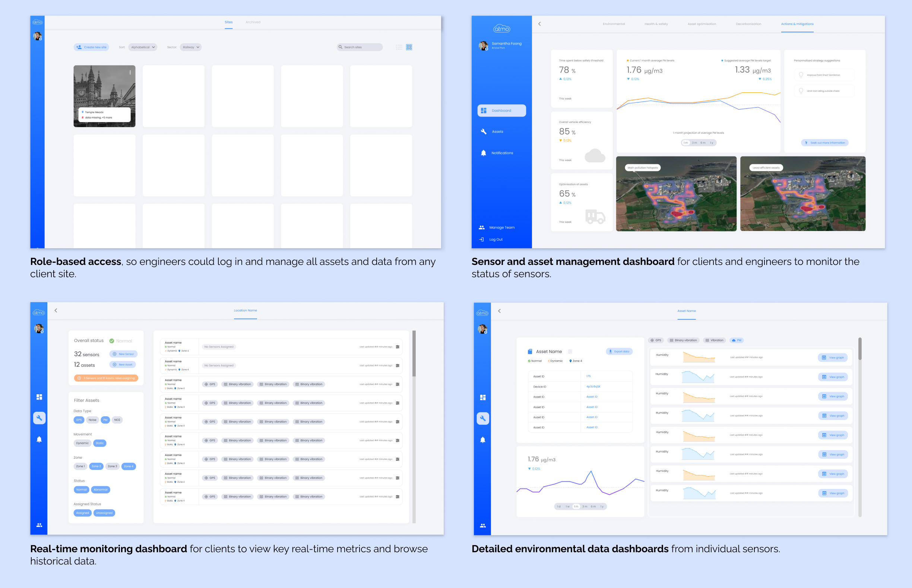The width and height of the screenshot is (912, 588).
Task: Click the Export data button
Action: 619,351
